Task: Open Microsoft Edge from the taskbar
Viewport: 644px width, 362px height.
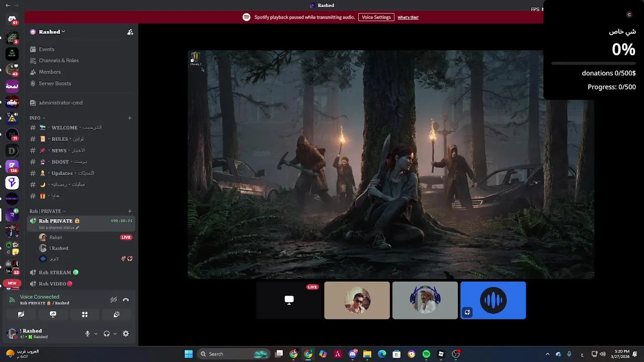Action: (x=382, y=354)
